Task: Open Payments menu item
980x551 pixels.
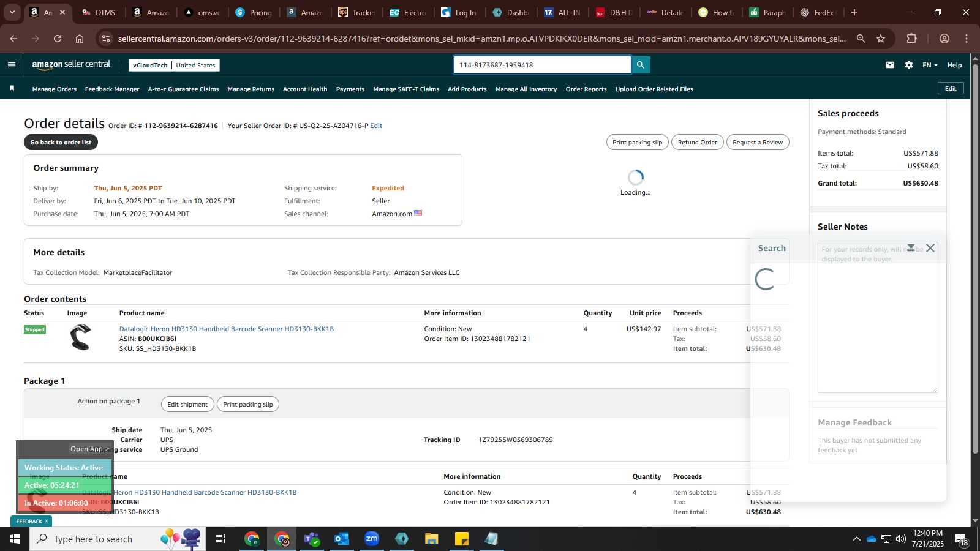Action: pos(350,89)
